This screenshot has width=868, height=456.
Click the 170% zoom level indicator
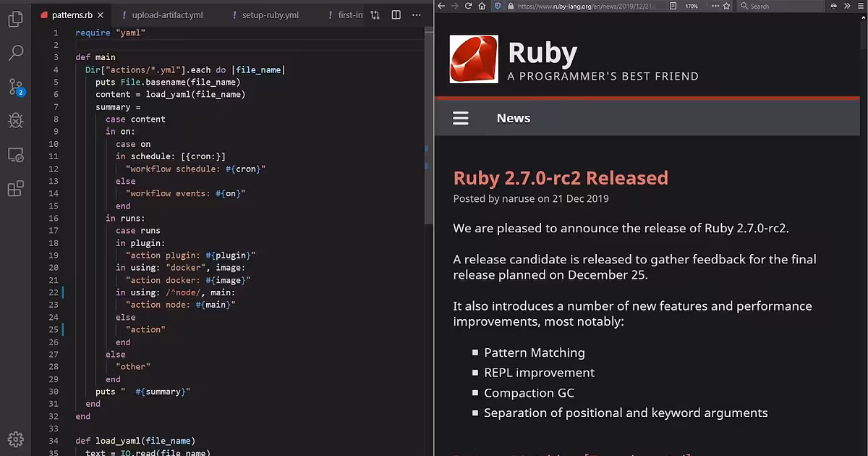[x=692, y=6]
